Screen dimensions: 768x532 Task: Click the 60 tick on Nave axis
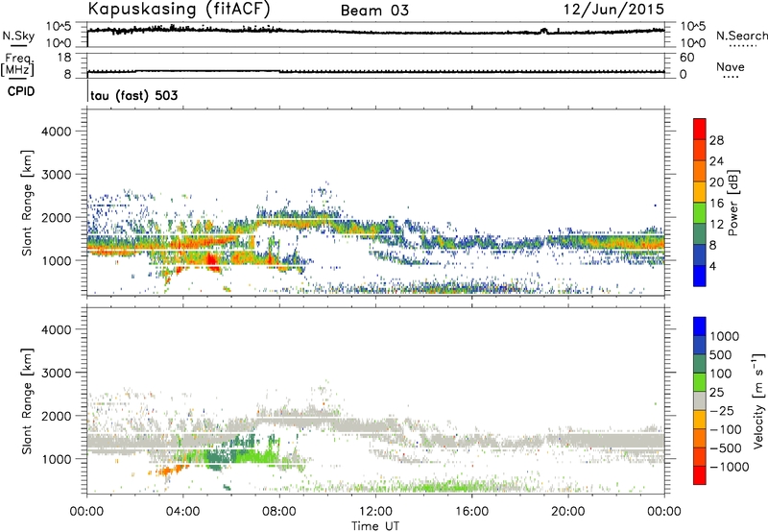pos(686,58)
